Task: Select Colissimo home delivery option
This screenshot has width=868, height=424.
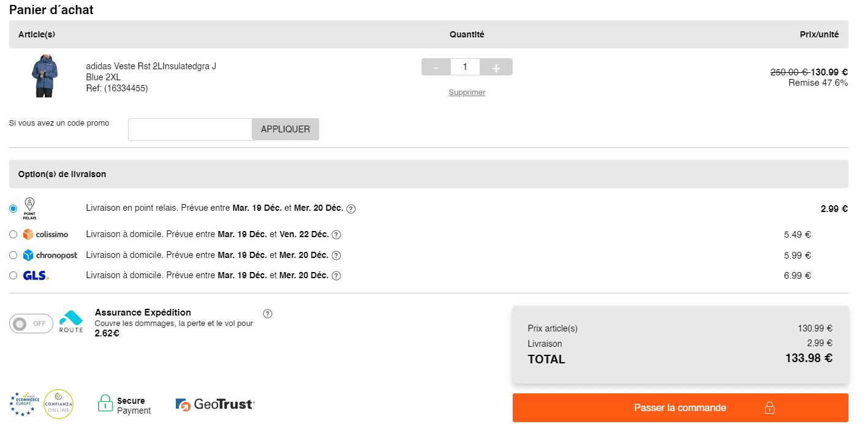Action: pos(13,235)
